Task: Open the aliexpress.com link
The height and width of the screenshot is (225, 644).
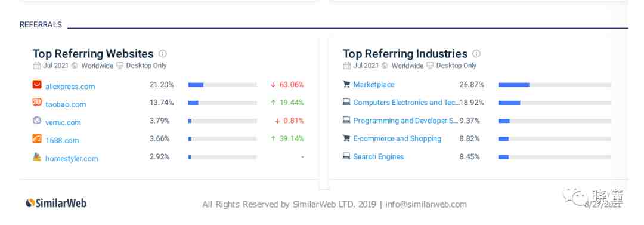Action: click(x=70, y=87)
